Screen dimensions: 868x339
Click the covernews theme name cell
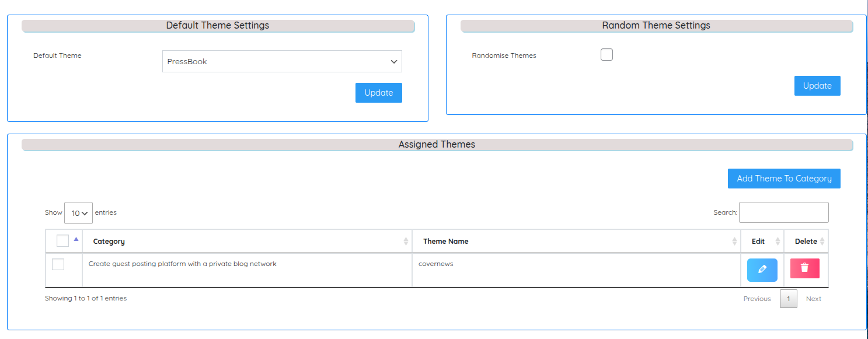click(x=436, y=264)
